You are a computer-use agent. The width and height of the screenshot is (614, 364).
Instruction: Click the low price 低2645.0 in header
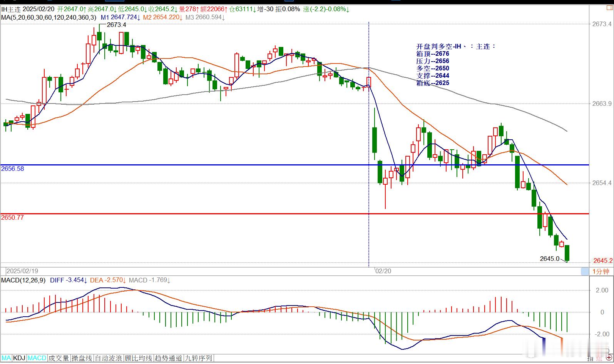(x=133, y=9)
